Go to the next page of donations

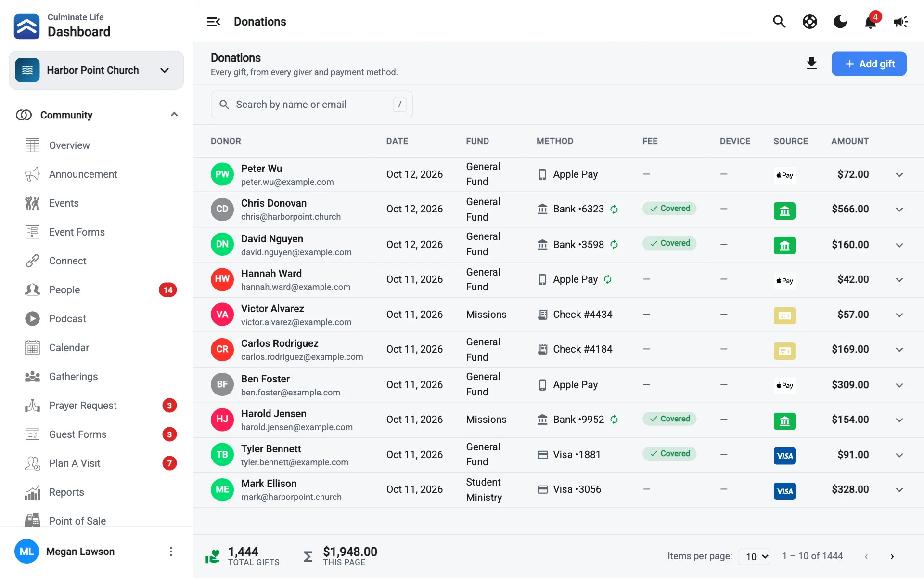[892, 556]
